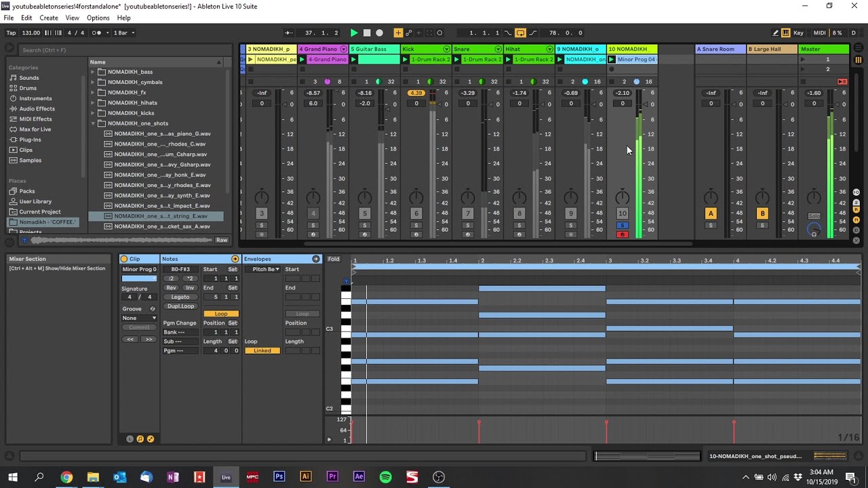This screenshot has height=488, width=868.
Task: Open the View menu
Action: pyautogui.click(x=72, y=18)
